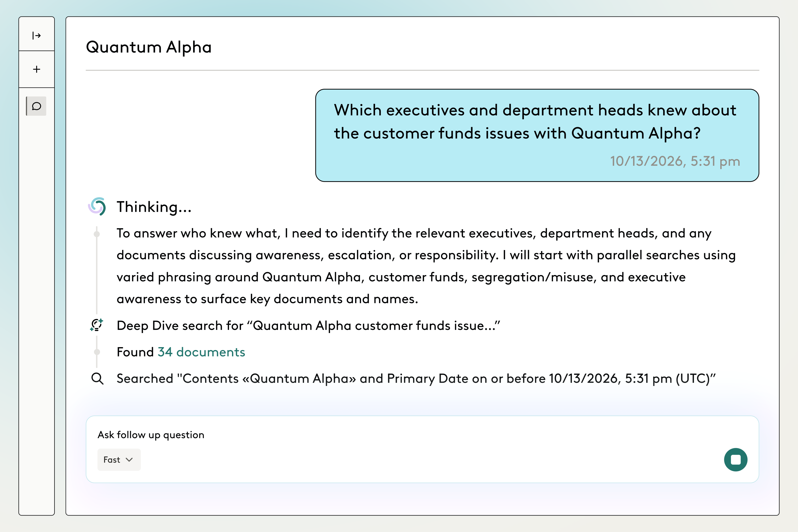The height and width of the screenshot is (532, 798).
Task: Open the Fast mode dropdown
Action: [119, 460]
